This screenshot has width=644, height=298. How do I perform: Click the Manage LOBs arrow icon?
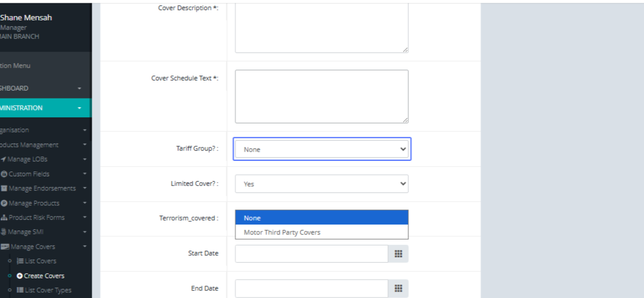pyautogui.click(x=3, y=160)
